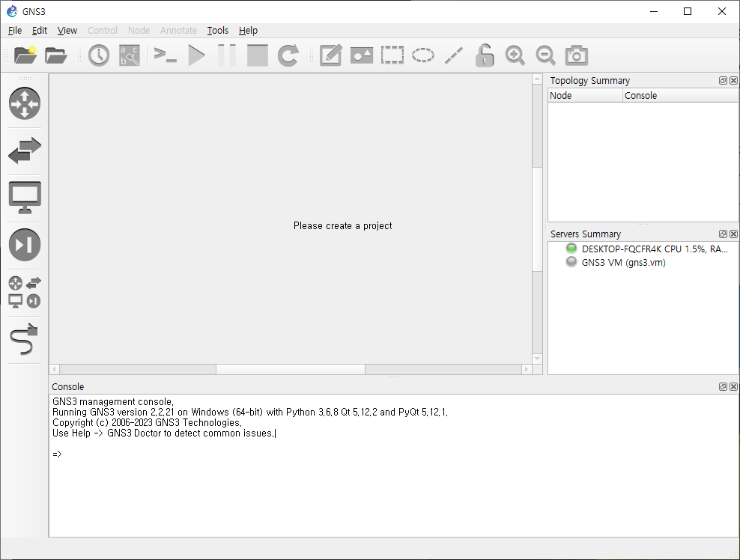Open the Tools menu

point(217,30)
